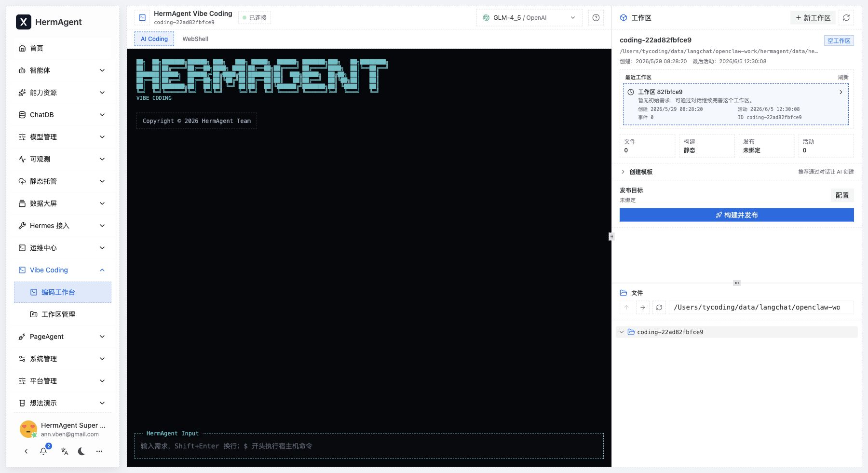Expand the 平台管理 sidebar menu
Screen dimensions: 868x473
[x=63, y=381]
